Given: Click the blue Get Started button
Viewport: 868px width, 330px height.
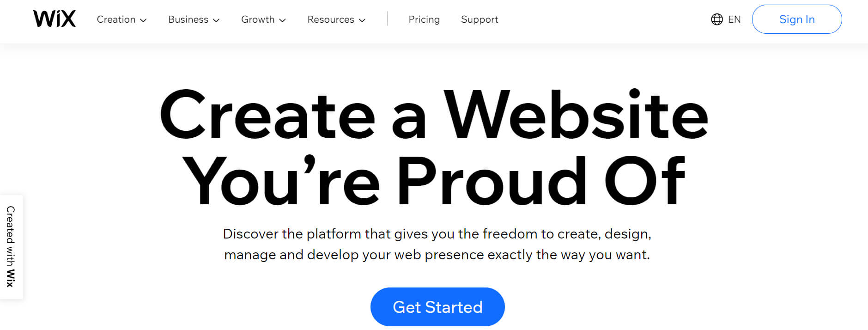Looking at the screenshot, I should click(x=437, y=307).
